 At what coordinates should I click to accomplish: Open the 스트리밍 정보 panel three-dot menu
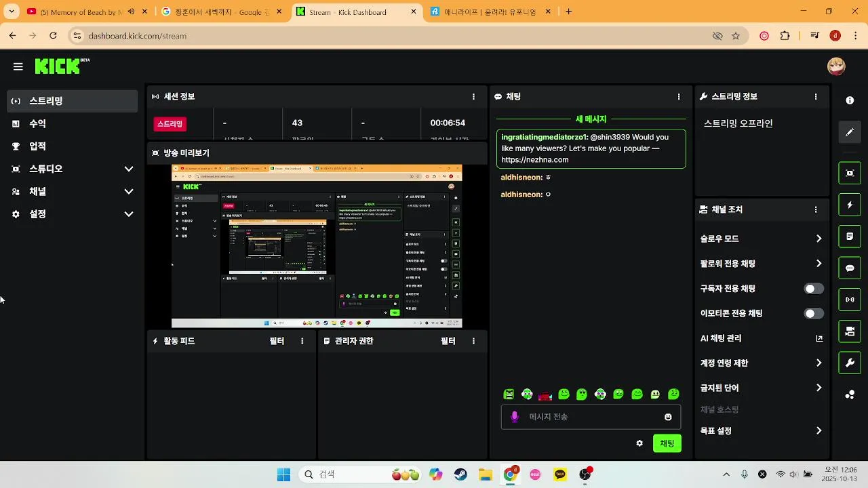[816, 97]
